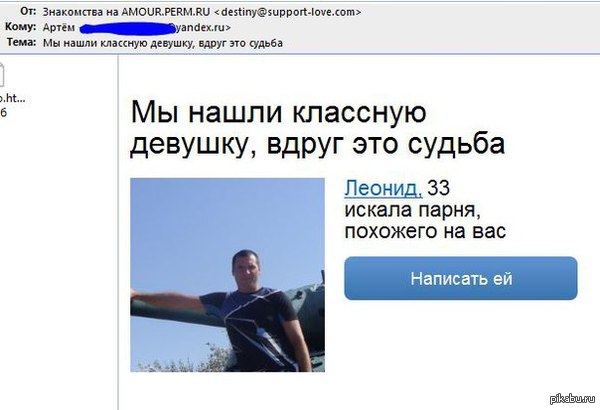The height and width of the screenshot is (410, 600).
Task: Click the "Написать ей" button
Action: 461,278
